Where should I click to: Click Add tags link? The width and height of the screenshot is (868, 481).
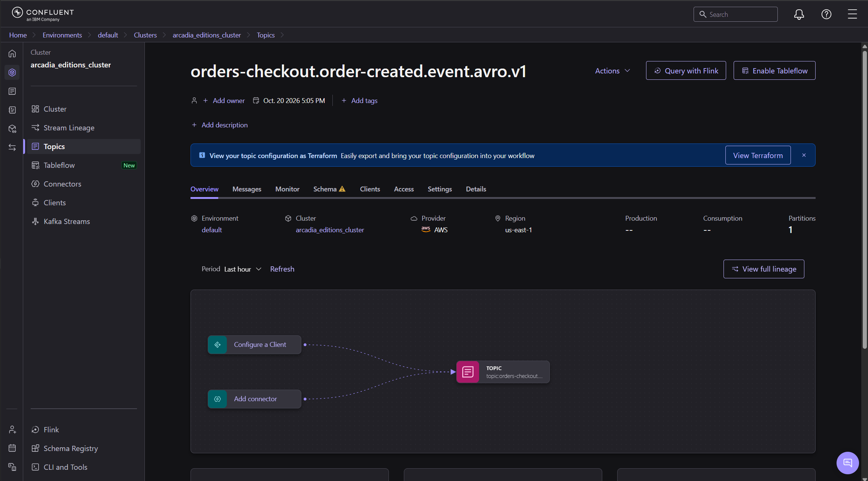point(359,100)
